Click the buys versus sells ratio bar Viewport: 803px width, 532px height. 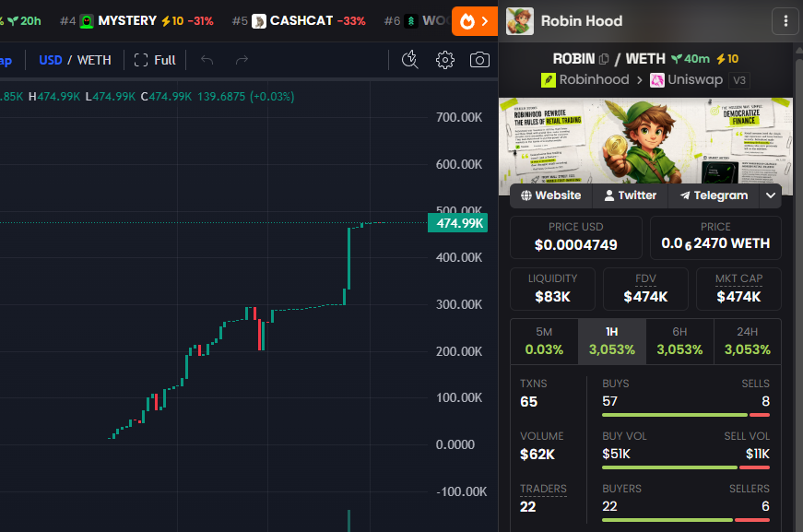686,415
